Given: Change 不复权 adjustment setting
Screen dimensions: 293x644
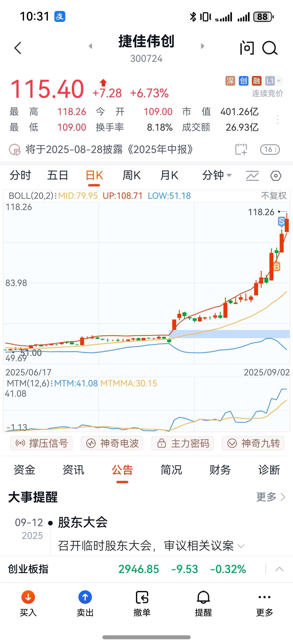Looking at the screenshot, I should click(x=273, y=196).
